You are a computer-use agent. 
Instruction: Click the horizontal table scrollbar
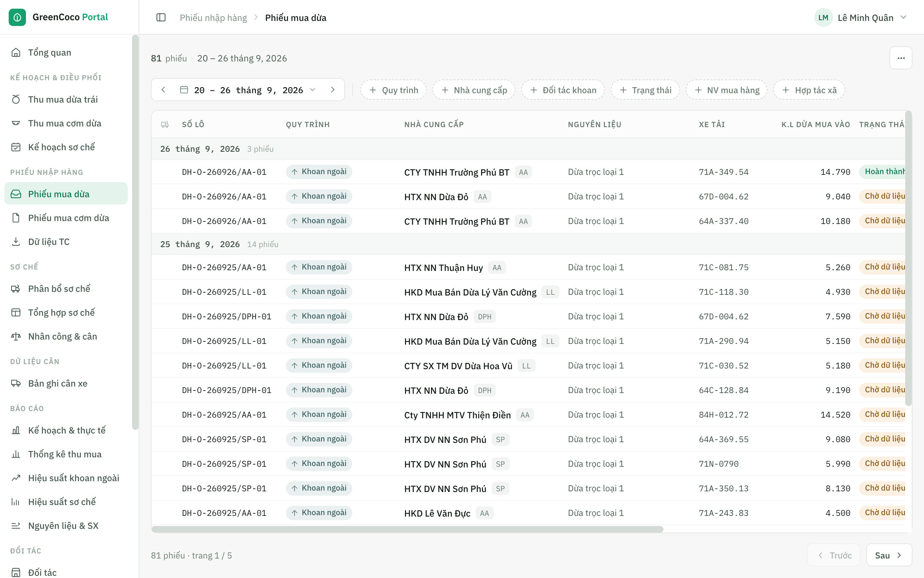(407, 529)
